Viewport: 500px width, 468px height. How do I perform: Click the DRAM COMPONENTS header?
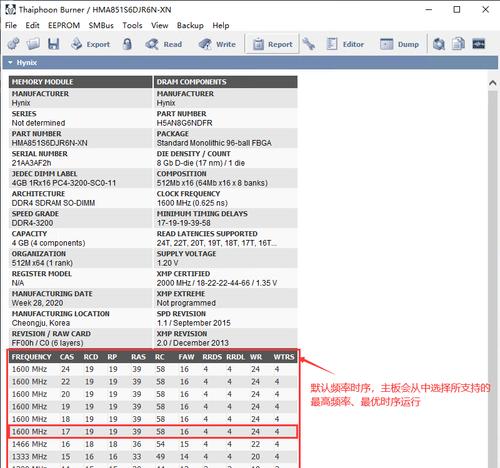[226, 82]
